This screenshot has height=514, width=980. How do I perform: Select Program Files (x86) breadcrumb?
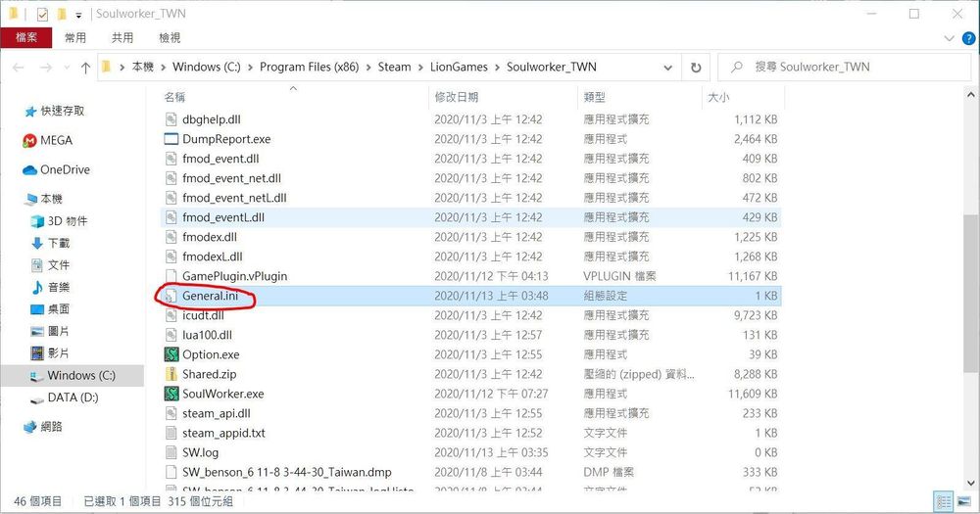[310, 67]
